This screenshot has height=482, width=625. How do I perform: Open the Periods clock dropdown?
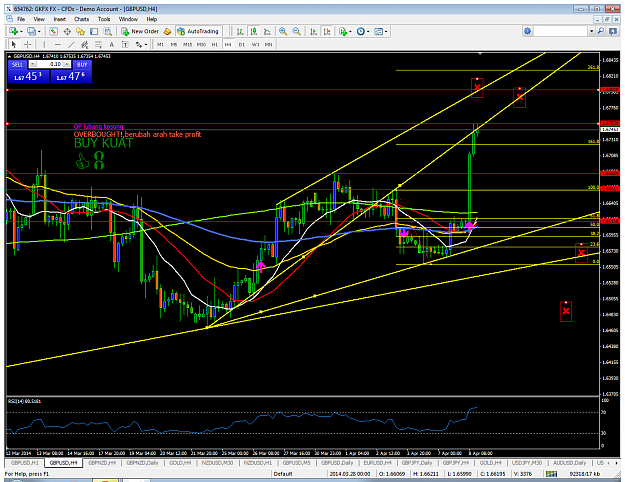tap(363, 31)
